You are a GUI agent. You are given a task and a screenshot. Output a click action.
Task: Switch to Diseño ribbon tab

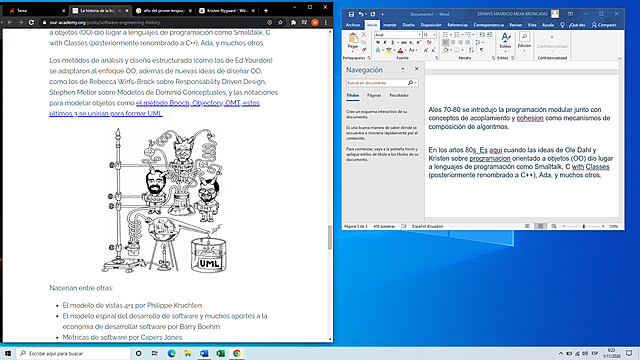[x=408, y=25]
